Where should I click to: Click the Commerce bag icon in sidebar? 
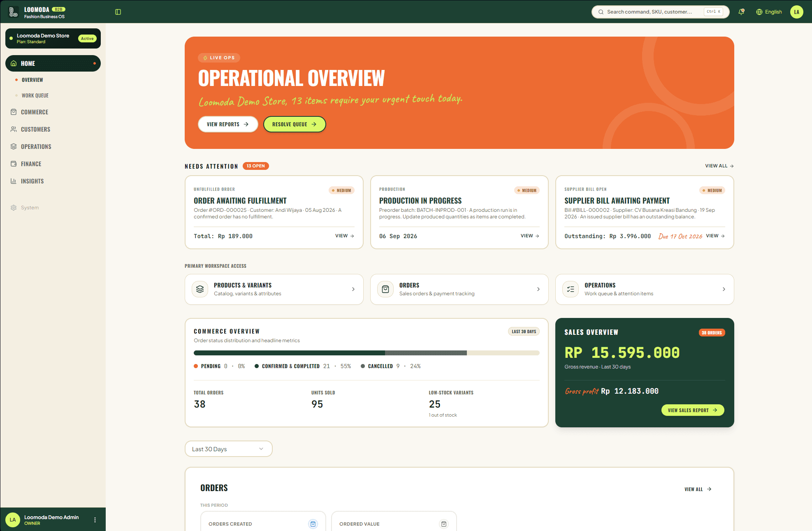[14, 112]
